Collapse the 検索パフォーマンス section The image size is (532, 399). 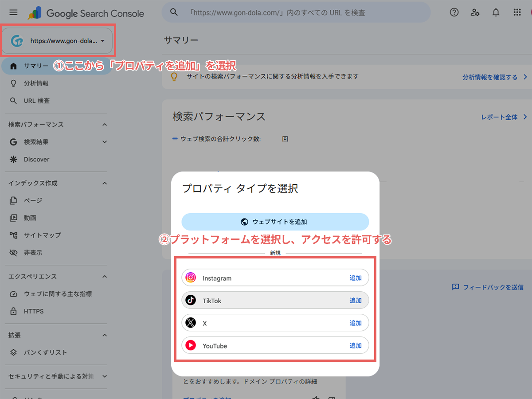click(105, 125)
